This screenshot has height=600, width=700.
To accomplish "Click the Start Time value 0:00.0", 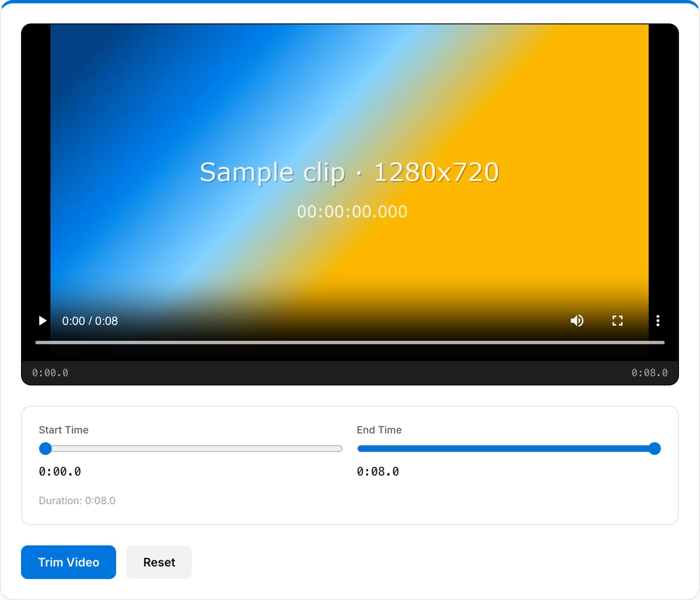I will 60,472.
